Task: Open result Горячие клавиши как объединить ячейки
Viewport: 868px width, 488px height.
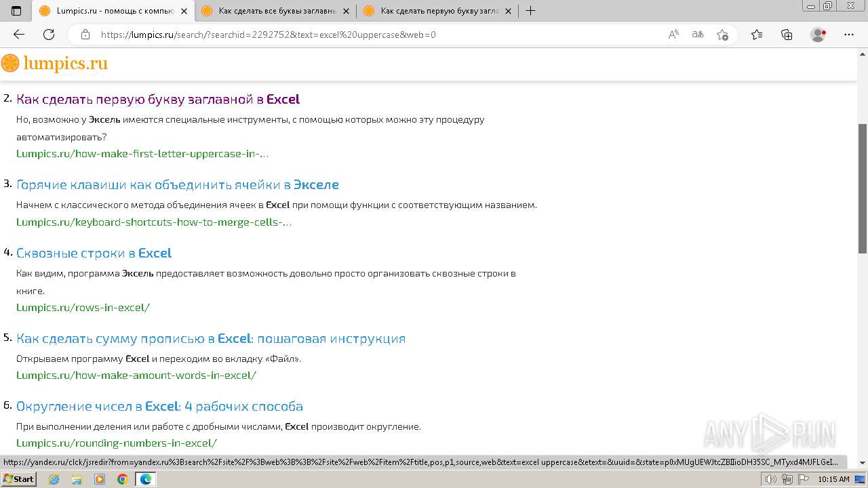Action: click(x=178, y=184)
